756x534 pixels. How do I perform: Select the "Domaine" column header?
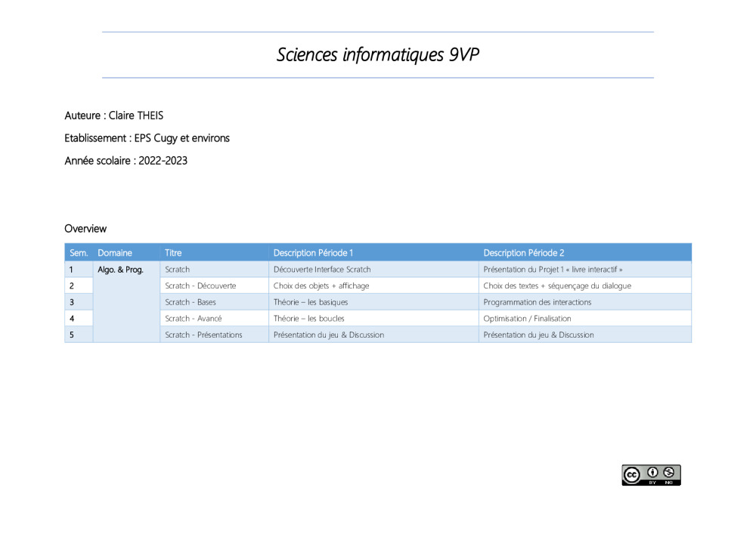coord(115,253)
